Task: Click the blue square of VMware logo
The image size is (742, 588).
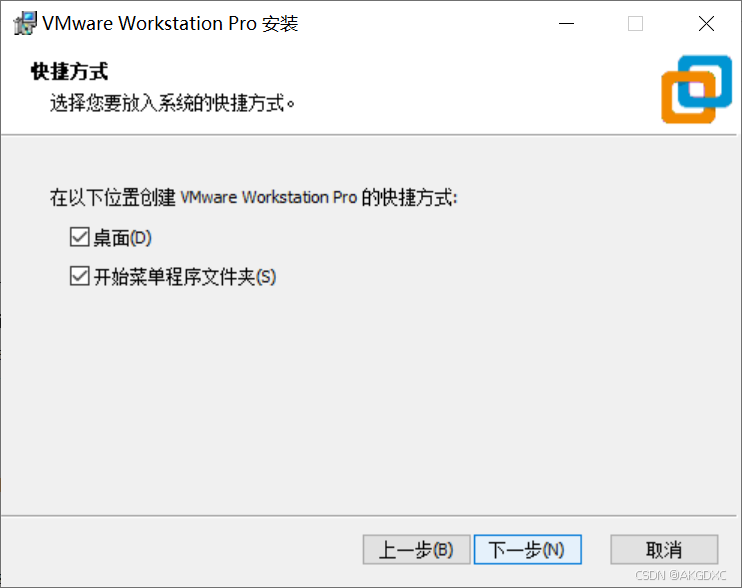Action: tap(705, 81)
